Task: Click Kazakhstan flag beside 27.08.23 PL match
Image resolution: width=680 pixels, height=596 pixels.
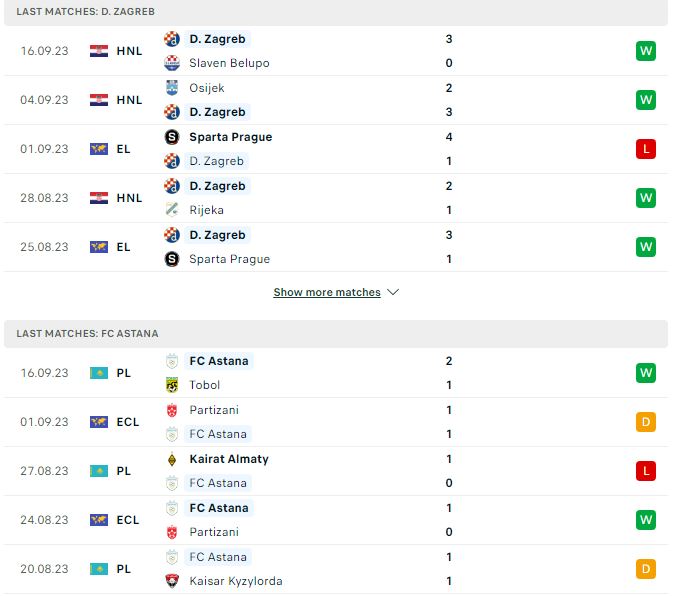Action: pos(99,471)
